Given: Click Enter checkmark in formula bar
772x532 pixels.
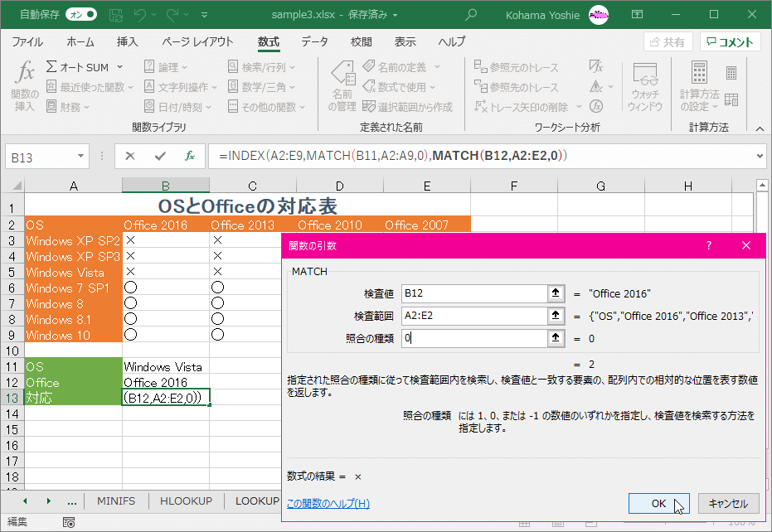Looking at the screenshot, I should (160, 157).
